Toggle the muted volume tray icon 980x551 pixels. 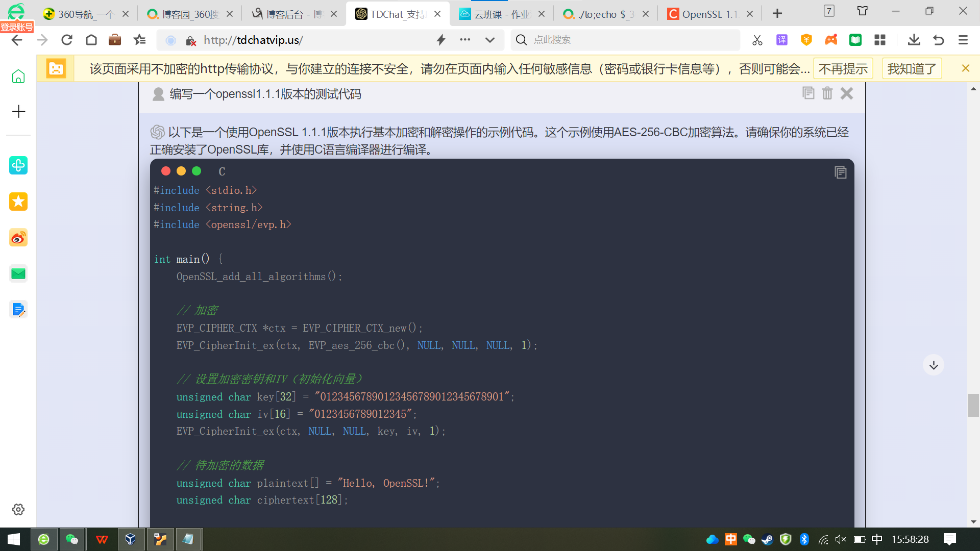pos(840,539)
